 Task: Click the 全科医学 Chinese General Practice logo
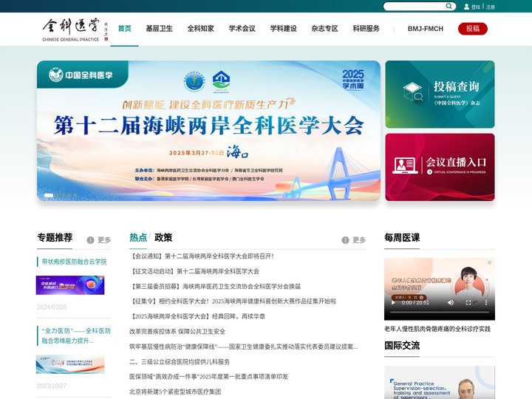point(75,30)
